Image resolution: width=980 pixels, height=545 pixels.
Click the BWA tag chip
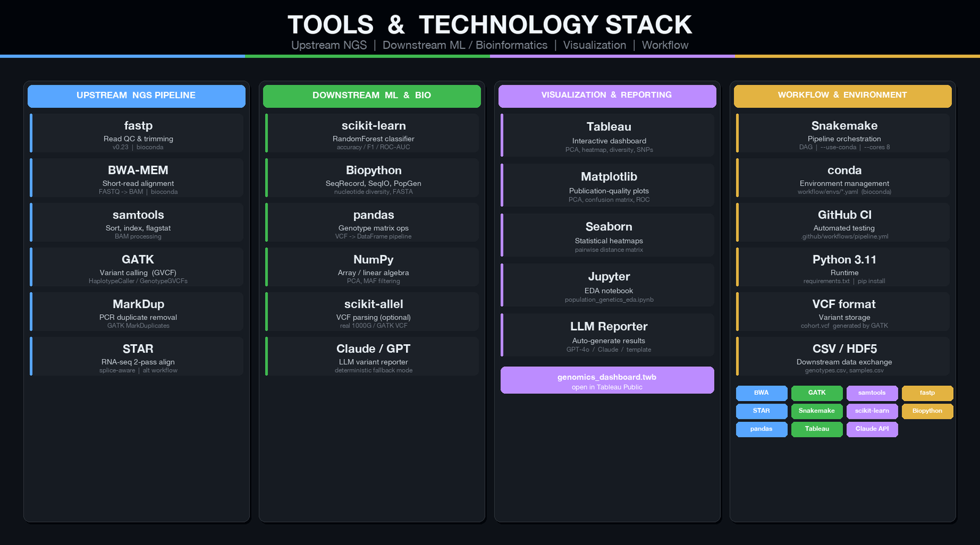[761, 393]
